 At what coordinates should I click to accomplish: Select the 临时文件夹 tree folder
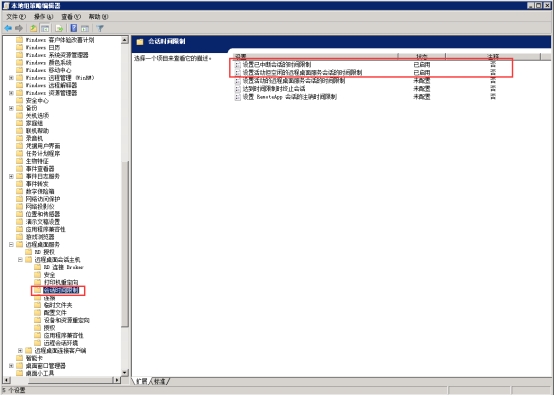coord(58,305)
